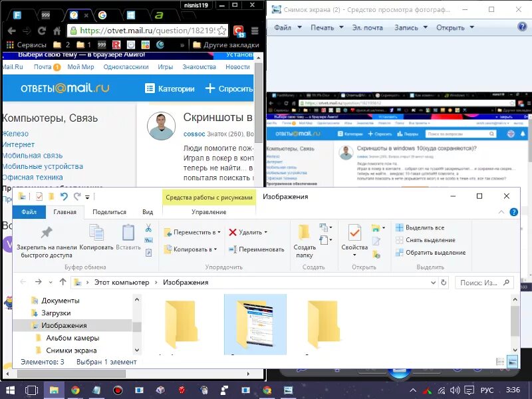The height and width of the screenshot is (399, 532).
Task: Switch to Вид ribbon tab
Action: [x=148, y=212]
